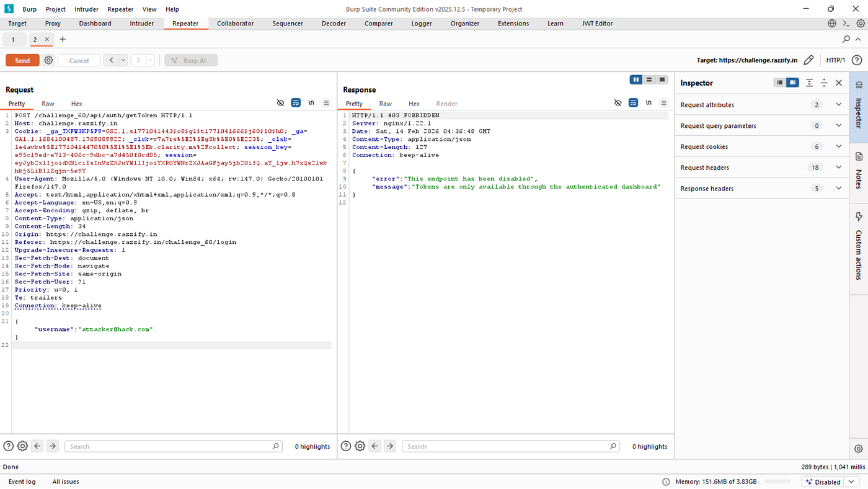Open the Request editor hamburger menu
The height and width of the screenshot is (489, 868).
point(326,103)
